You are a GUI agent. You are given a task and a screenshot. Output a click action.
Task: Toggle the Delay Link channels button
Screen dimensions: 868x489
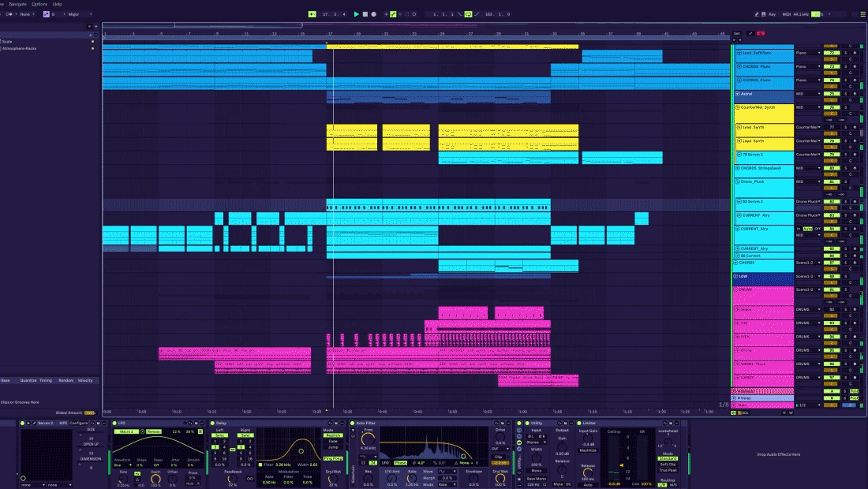click(233, 450)
